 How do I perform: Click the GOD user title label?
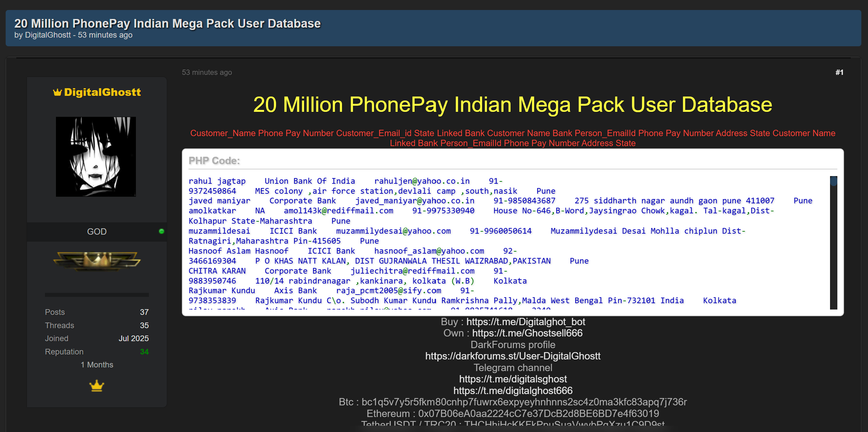pyautogui.click(x=97, y=232)
